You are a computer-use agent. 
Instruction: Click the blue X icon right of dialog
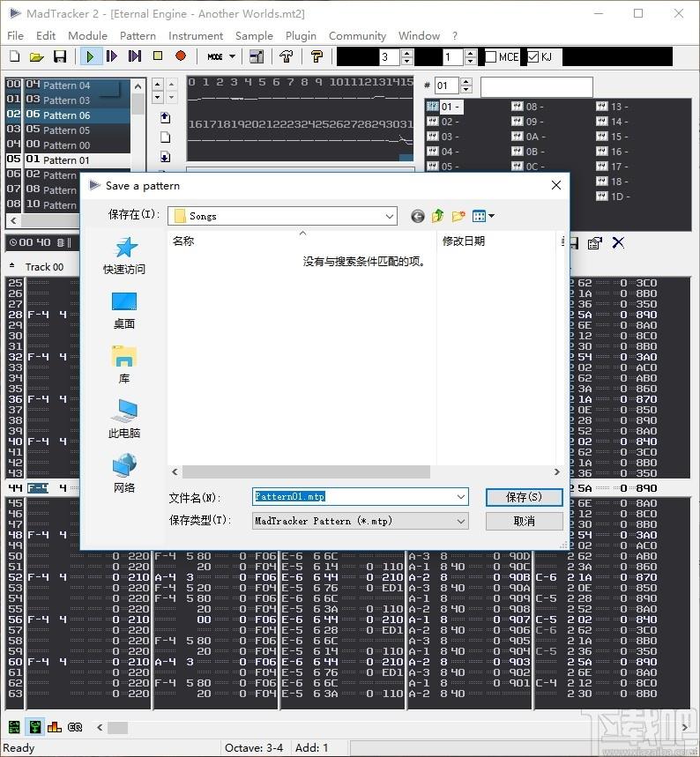click(618, 242)
